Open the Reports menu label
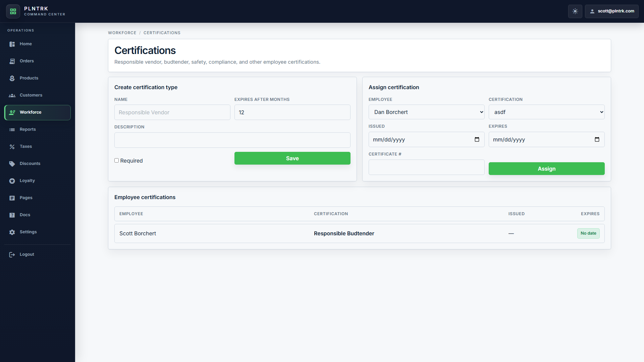 click(28, 129)
